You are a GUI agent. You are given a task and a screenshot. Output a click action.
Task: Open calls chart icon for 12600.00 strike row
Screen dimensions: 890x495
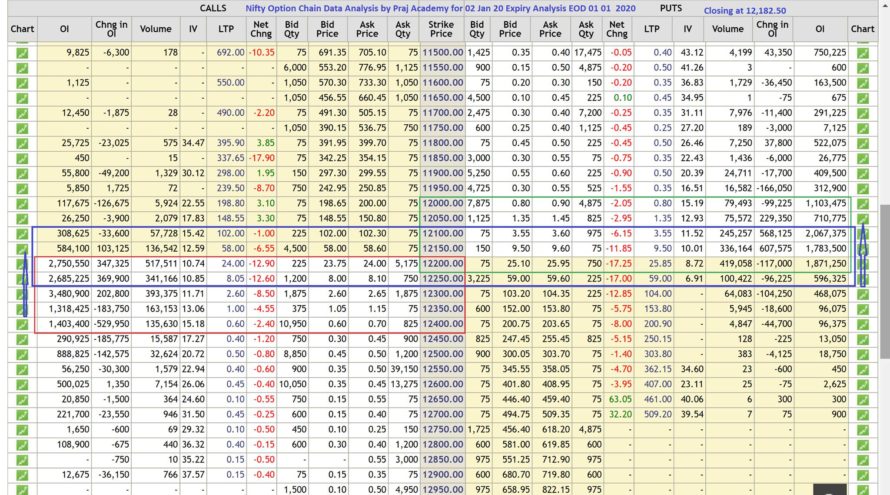tap(22, 384)
